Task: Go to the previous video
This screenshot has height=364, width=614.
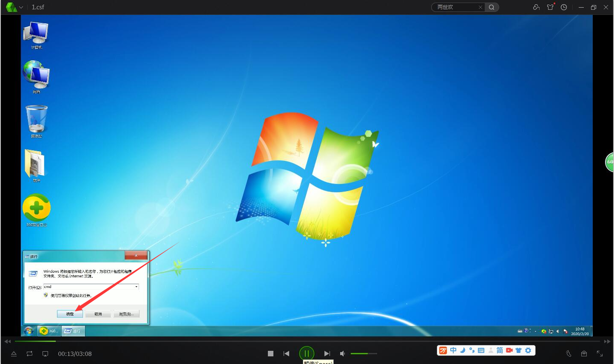Action: [286, 353]
